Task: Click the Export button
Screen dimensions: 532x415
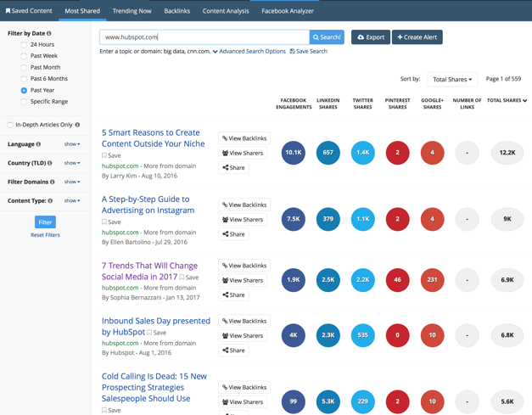Action: point(371,37)
